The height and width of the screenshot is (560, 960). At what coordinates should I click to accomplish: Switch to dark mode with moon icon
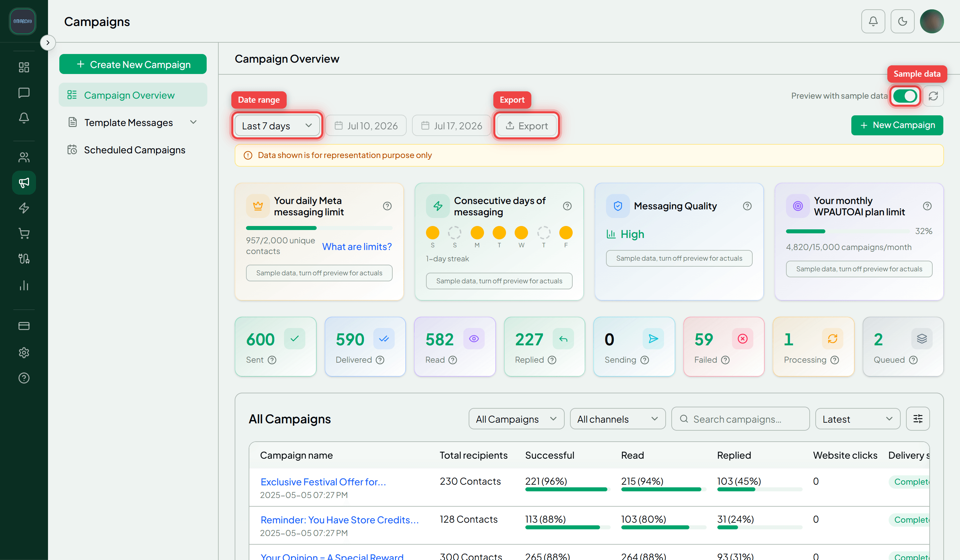pos(902,21)
